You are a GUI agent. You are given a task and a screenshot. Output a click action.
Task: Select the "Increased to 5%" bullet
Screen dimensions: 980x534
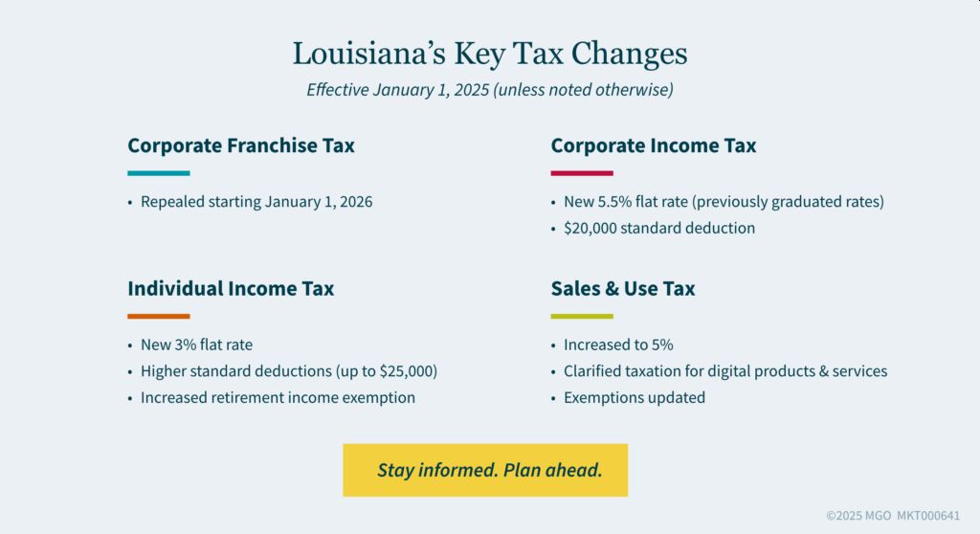tap(618, 345)
